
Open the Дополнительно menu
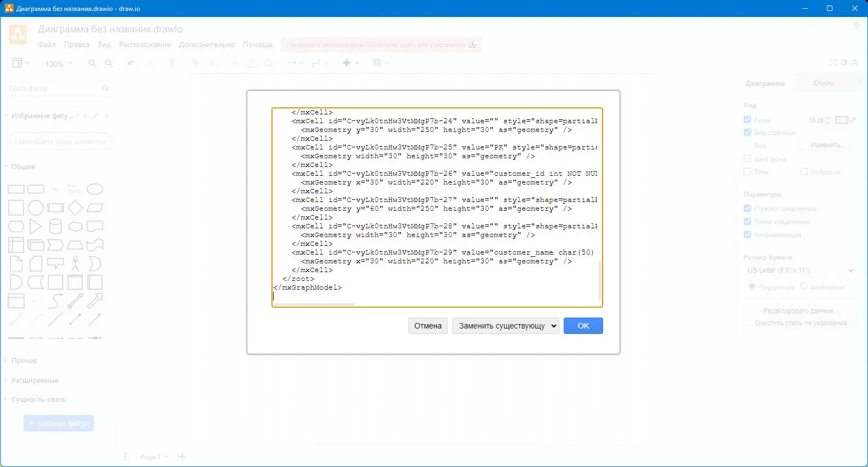(x=207, y=45)
